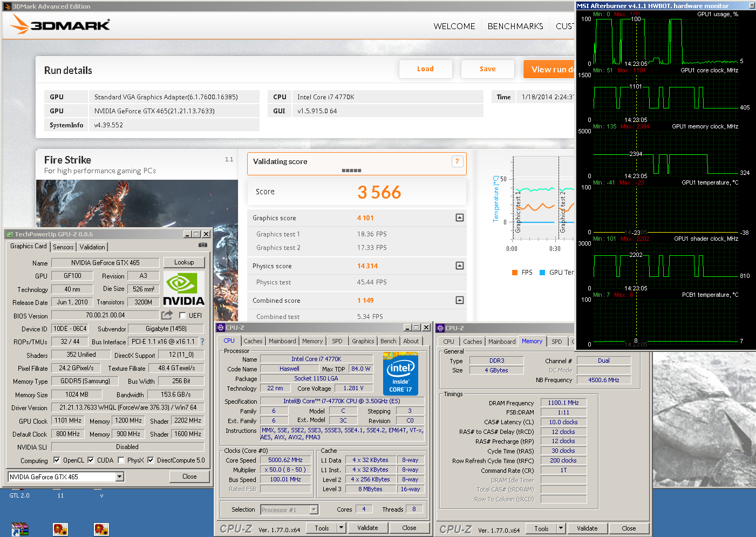
Task: Click the Graphics score value 4 101
Action: [365, 218]
